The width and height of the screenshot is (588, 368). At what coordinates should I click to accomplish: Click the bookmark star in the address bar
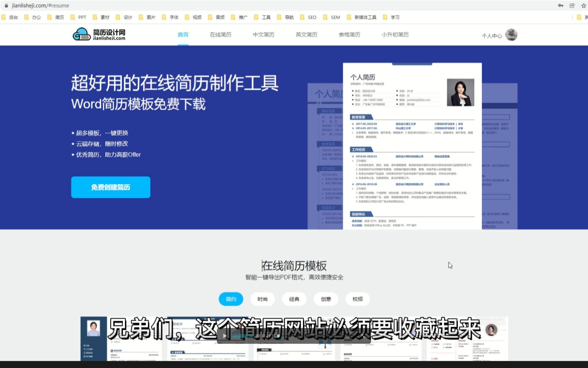pos(584,5)
